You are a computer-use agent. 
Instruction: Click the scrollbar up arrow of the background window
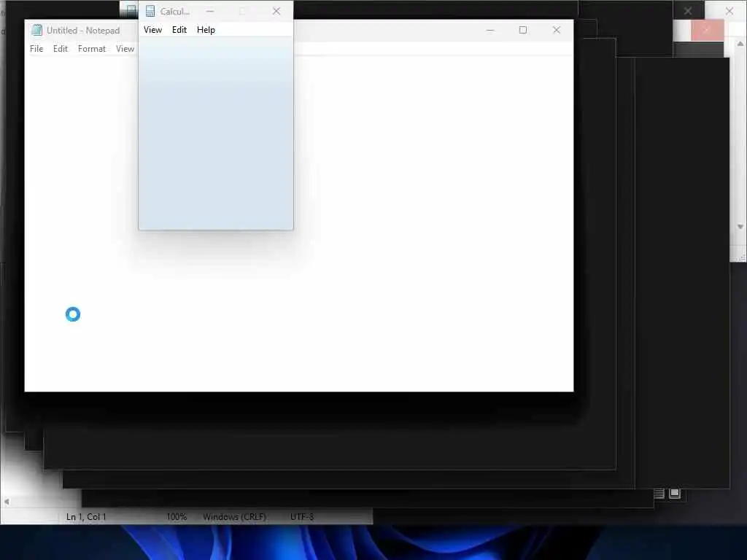pyautogui.click(x=740, y=44)
